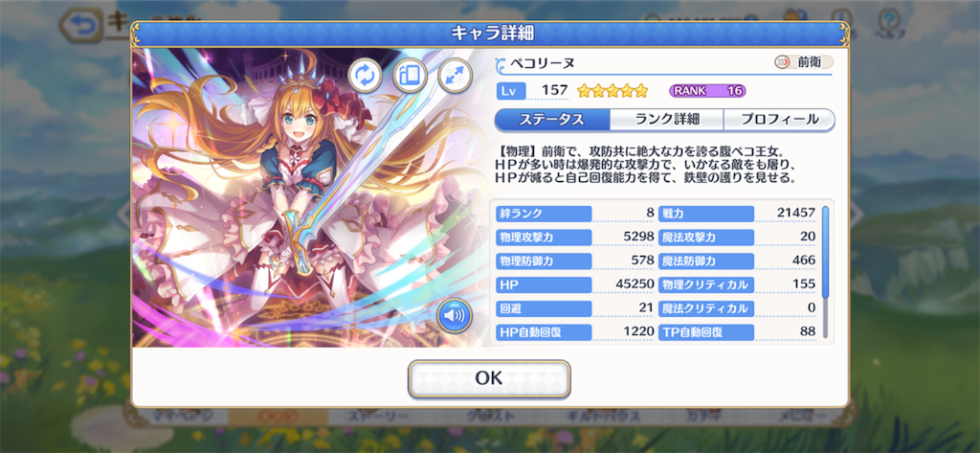Select the ギルドハウス item in the bottom menu
The height and width of the screenshot is (453, 980).
pyautogui.click(x=603, y=416)
